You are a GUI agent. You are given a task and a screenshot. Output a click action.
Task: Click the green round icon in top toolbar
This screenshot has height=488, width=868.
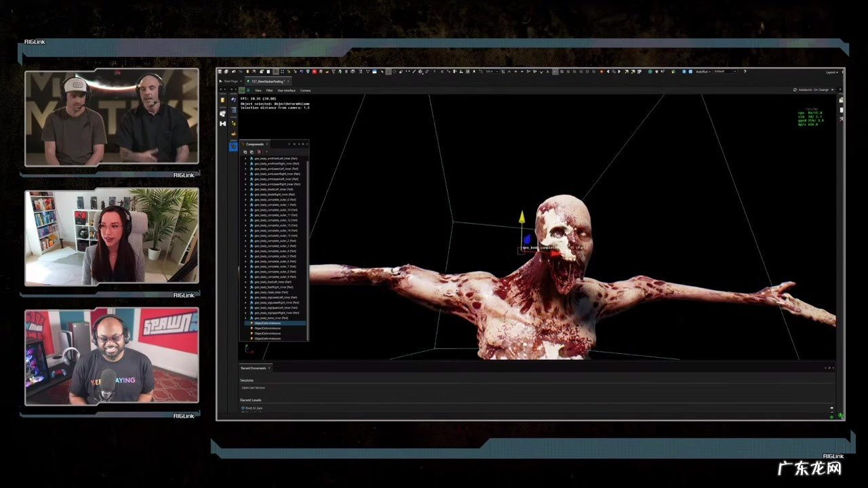coord(649,71)
